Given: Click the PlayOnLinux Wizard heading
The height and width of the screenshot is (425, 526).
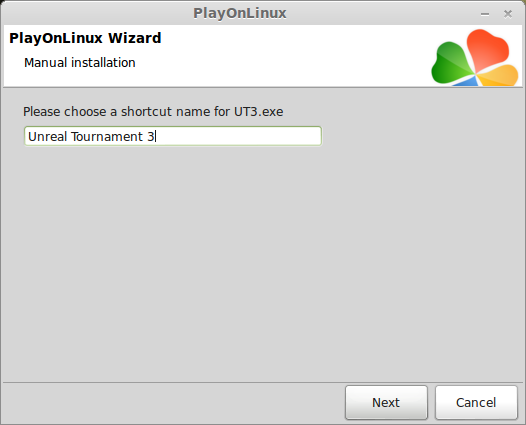Looking at the screenshot, I should coord(85,38).
